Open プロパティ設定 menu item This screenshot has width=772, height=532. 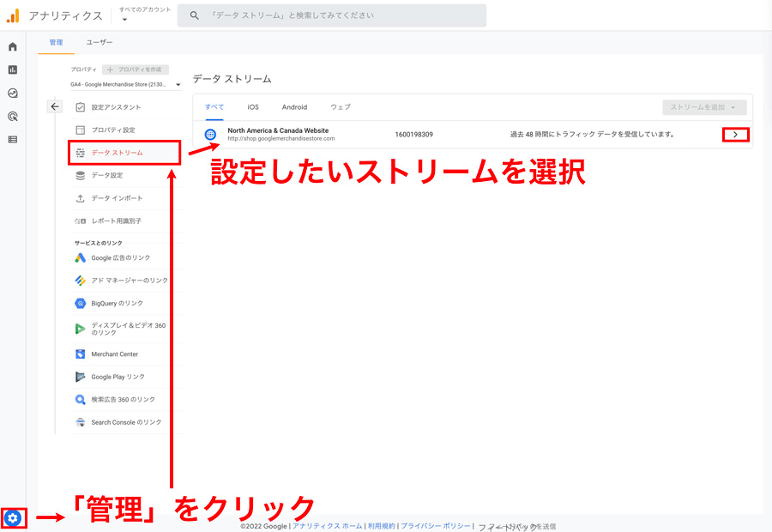click(127, 130)
